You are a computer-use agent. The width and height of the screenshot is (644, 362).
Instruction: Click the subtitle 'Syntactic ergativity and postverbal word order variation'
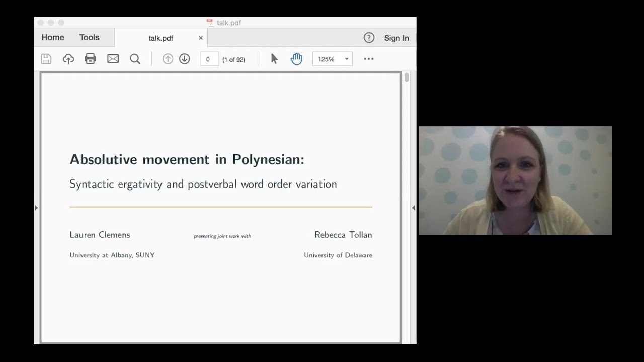click(203, 184)
